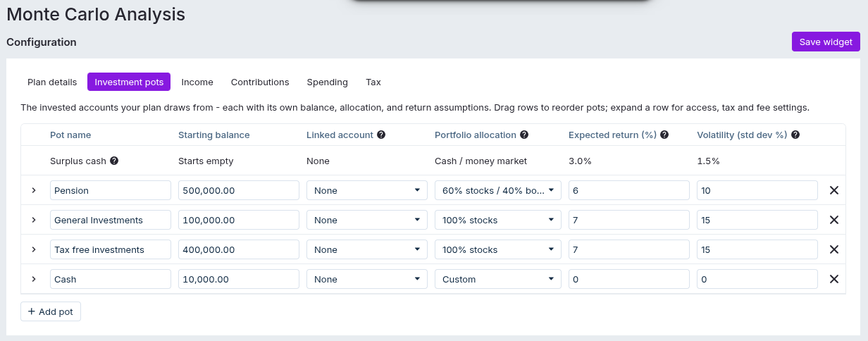Open General Investments linked account dropdown
The width and height of the screenshot is (868, 341).
coord(367,220)
